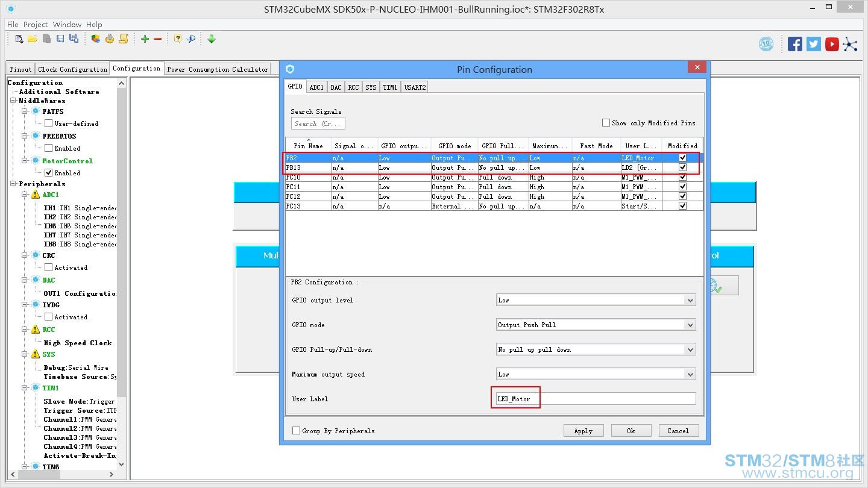Click the Apply button
Viewport: 868px width, 488px height.
(583, 431)
